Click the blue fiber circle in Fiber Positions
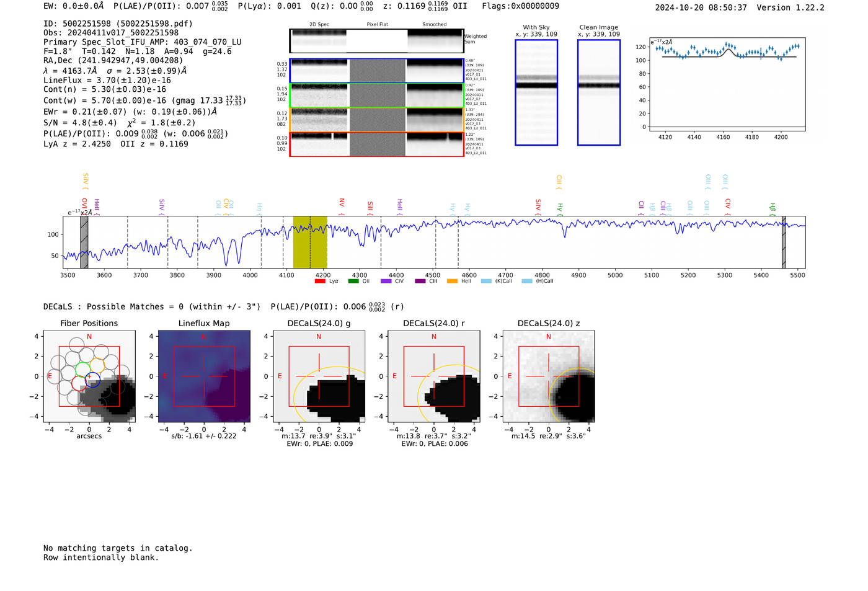 pos(92,380)
